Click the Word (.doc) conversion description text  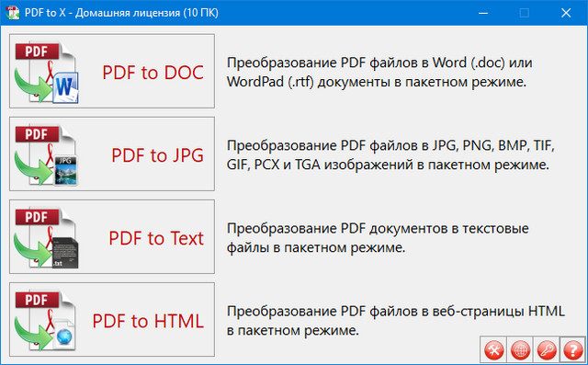point(379,72)
